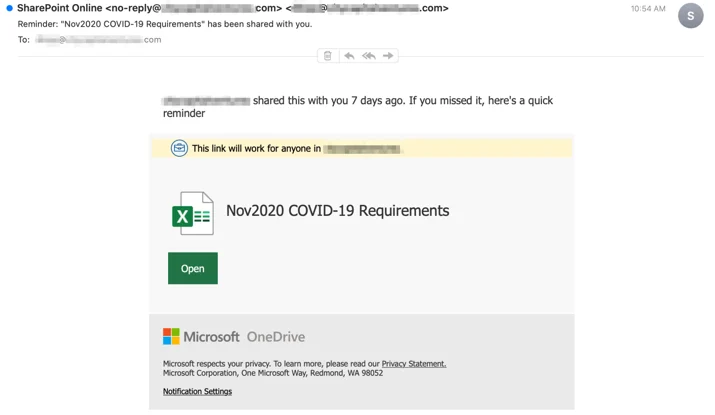Click the blue unread dot indicator
The width and height of the screenshot is (715, 415).
coord(9,8)
